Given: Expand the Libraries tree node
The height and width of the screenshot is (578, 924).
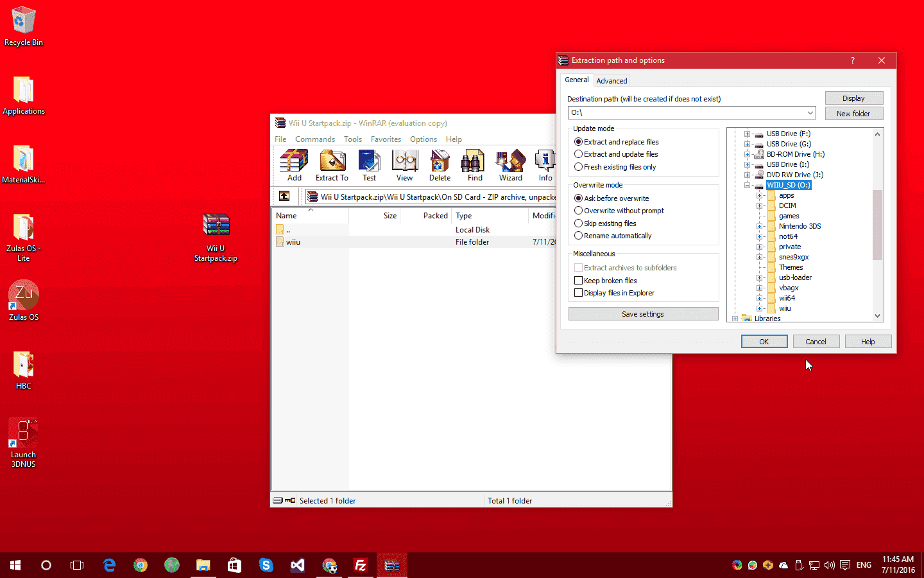Looking at the screenshot, I should pyautogui.click(x=735, y=319).
